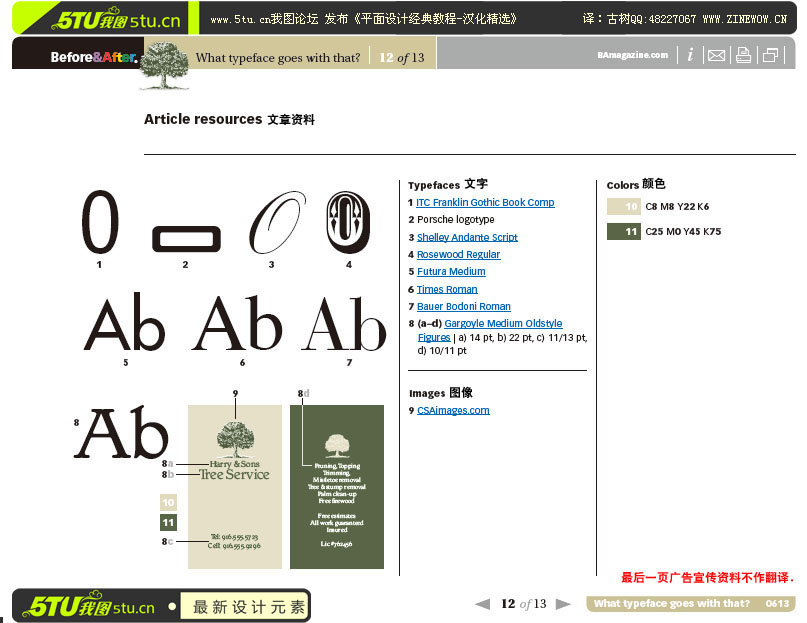
Task: Open ITC Franklin Gothic Book Comp link
Action: click(x=485, y=202)
